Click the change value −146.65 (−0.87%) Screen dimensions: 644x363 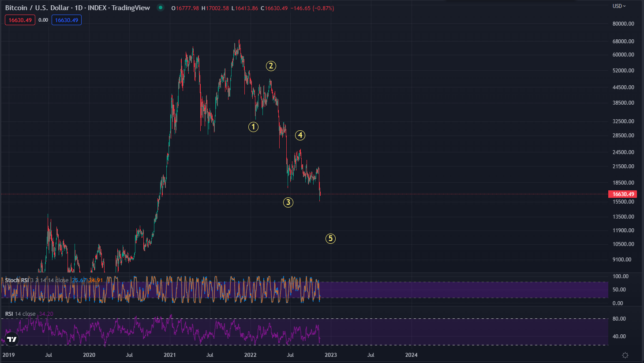[312, 8]
